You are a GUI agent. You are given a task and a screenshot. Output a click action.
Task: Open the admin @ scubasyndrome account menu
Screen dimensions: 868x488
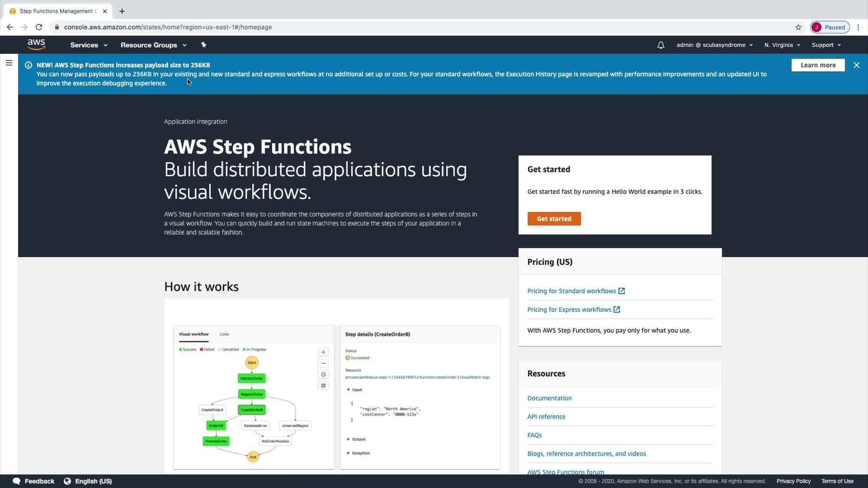point(714,45)
